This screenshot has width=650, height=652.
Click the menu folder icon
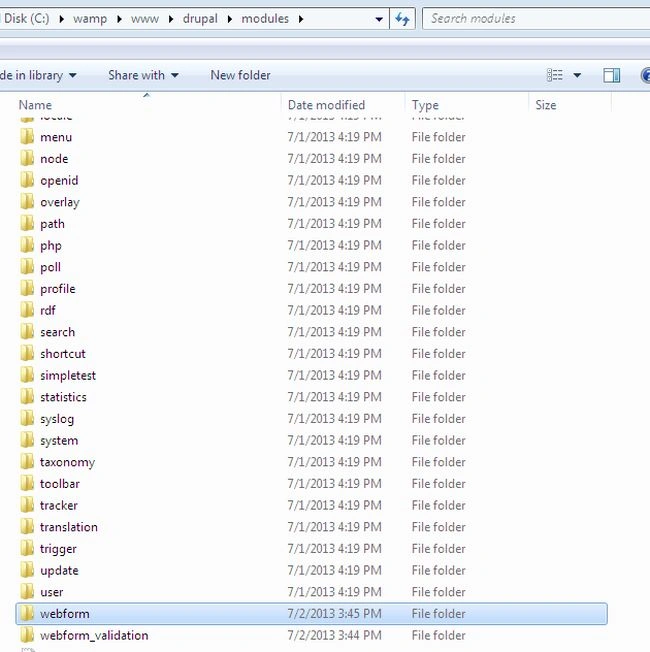click(x=27, y=137)
